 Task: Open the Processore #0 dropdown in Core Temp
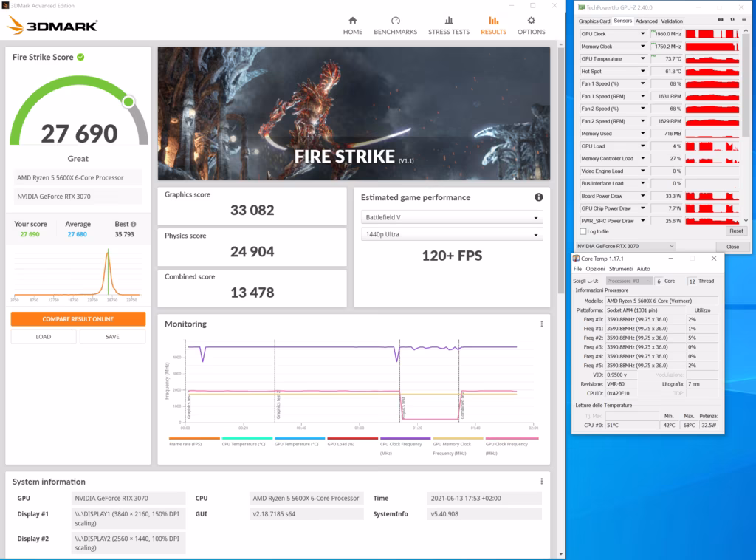(x=629, y=281)
